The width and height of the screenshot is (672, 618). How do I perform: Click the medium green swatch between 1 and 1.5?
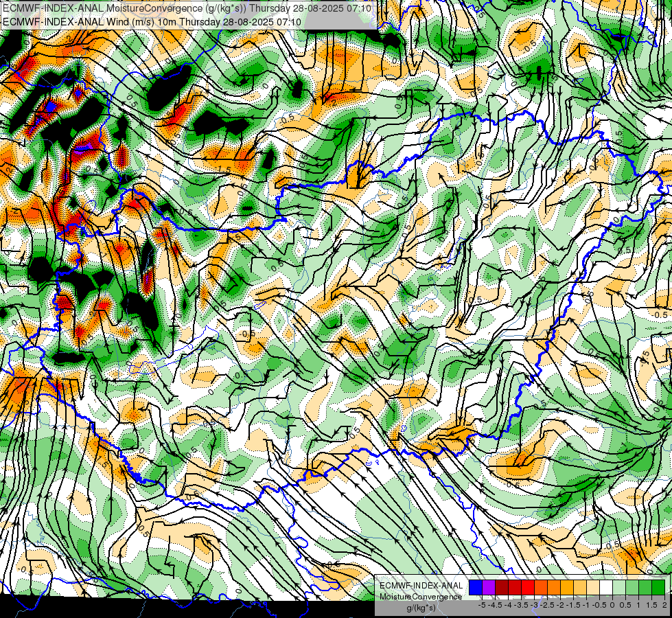645,588
